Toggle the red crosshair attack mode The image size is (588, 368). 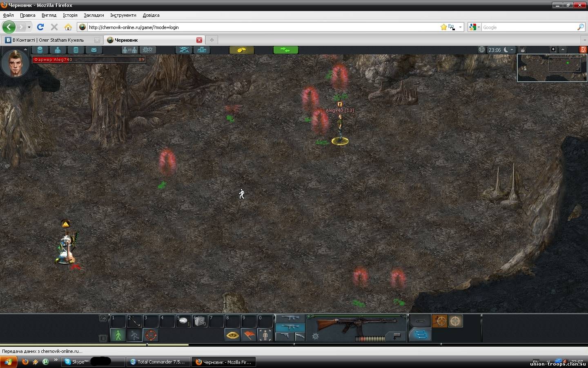pos(151,335)
